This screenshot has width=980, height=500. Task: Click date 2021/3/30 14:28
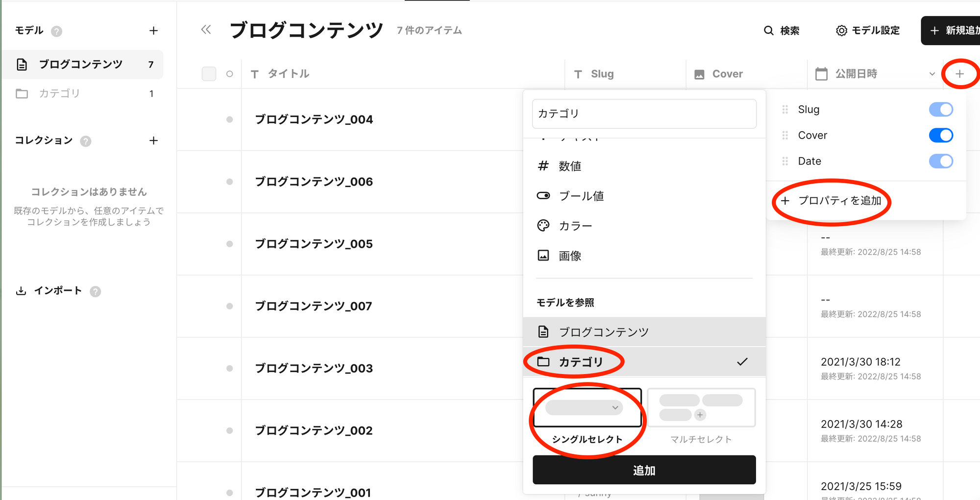click(x=861, y=424)
